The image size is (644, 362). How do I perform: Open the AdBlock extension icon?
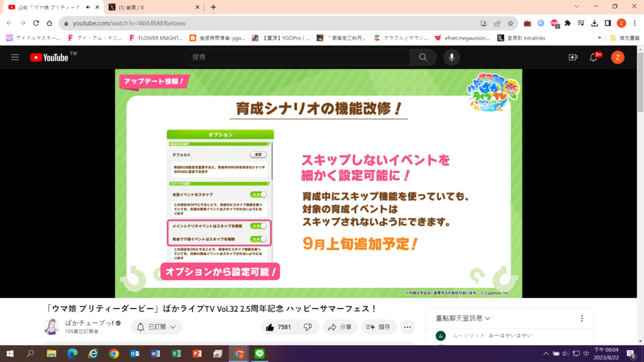click(x=555, y=23)
